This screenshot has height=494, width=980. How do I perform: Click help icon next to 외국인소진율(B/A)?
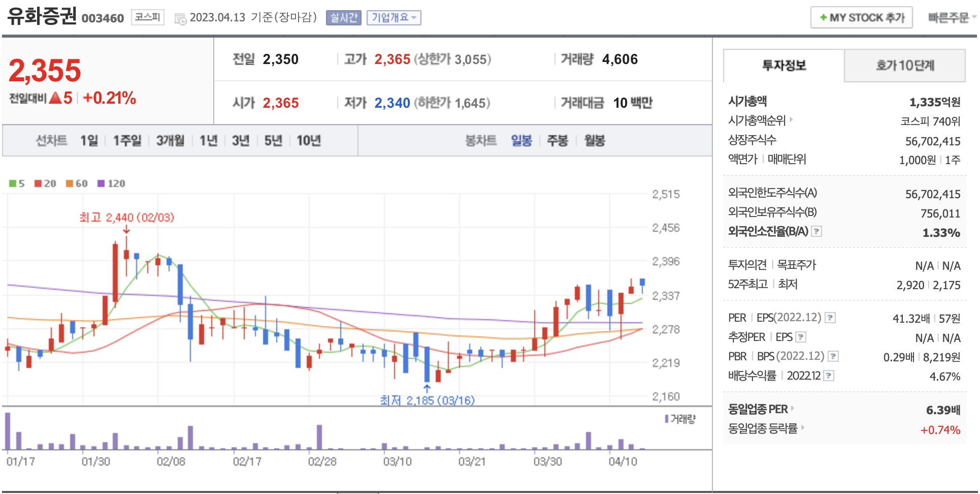(816, 231)
